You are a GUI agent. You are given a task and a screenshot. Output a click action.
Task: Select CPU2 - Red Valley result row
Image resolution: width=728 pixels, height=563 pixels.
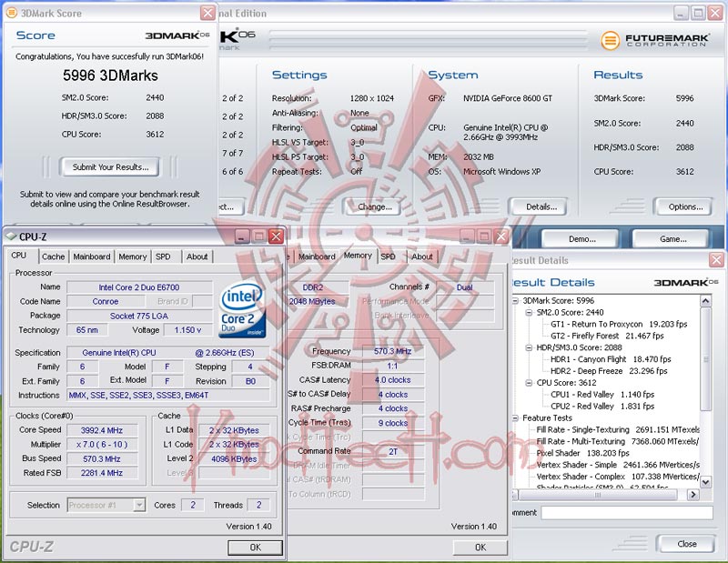pyautogui.click(x=602, y=407)
